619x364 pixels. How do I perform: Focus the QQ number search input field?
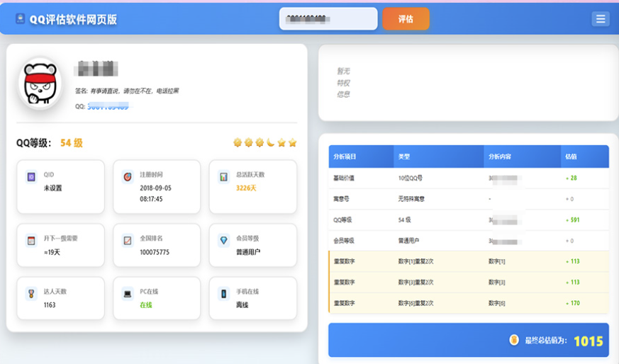328,19
